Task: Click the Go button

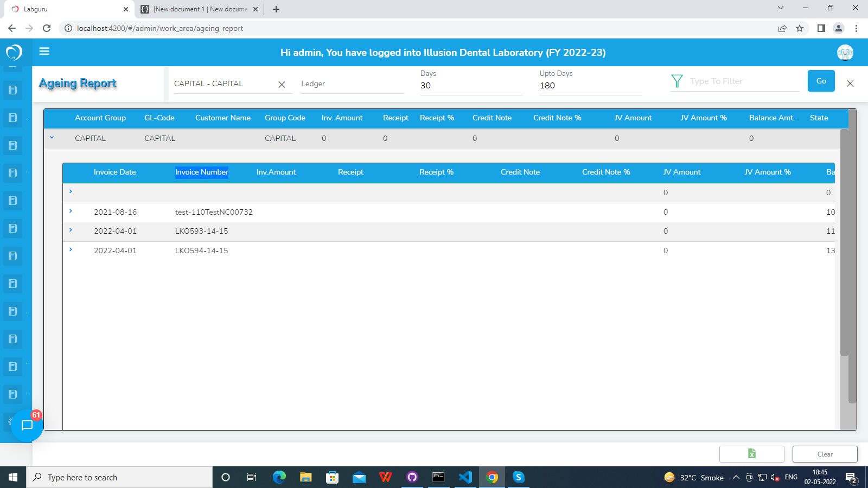Action: (821, 81)
